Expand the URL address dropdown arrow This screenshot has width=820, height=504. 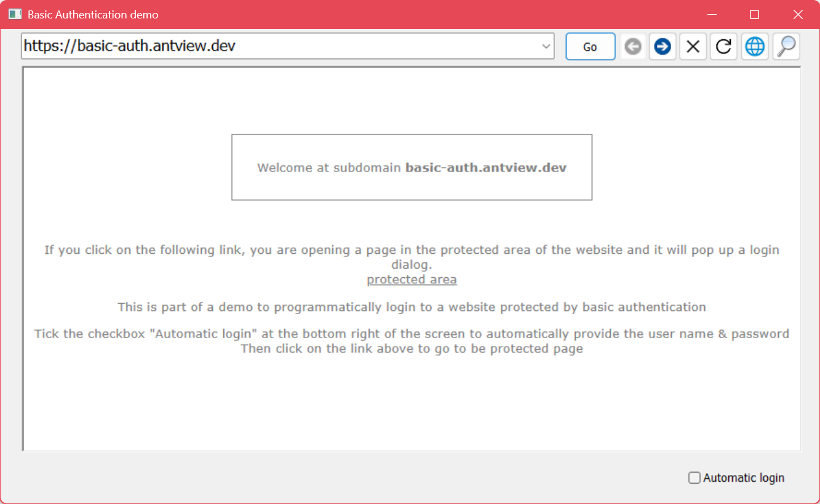546,47
